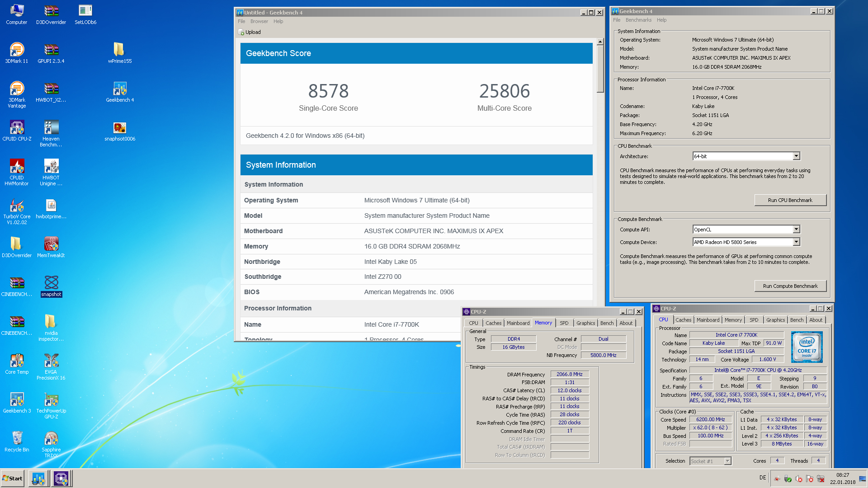Click the 25806 Multi-Core Score value

(x=504, y=91)
